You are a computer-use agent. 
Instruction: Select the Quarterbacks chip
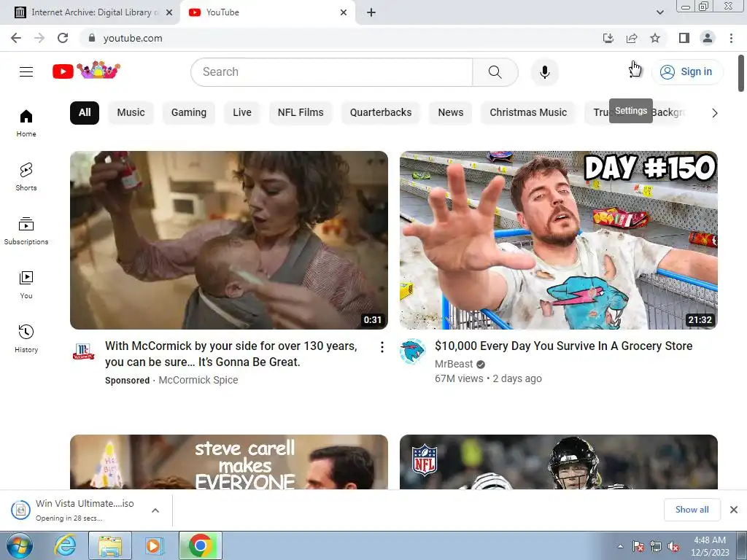pyautogui.click(x=381, y=113)
